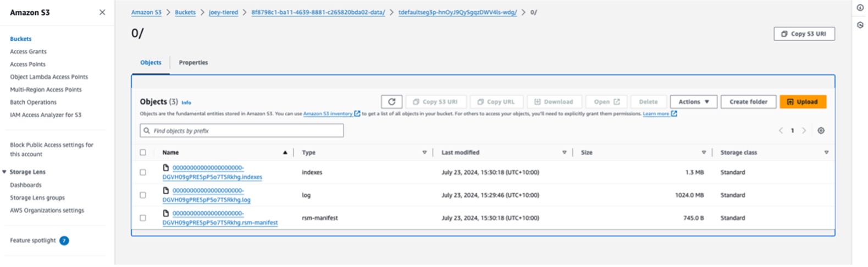Toggle the select all objects checkbox
Viewport: 868px width, 267px height.
(143, 152)
